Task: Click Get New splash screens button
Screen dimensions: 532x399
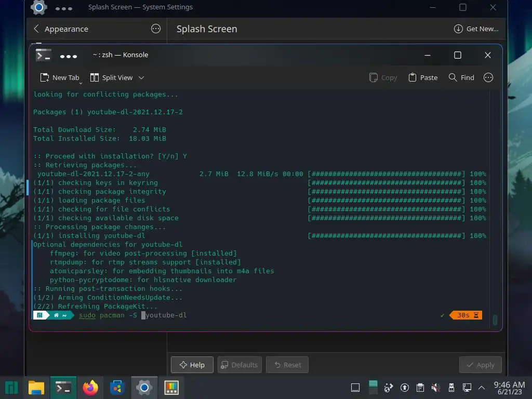Action: (476, 29)
